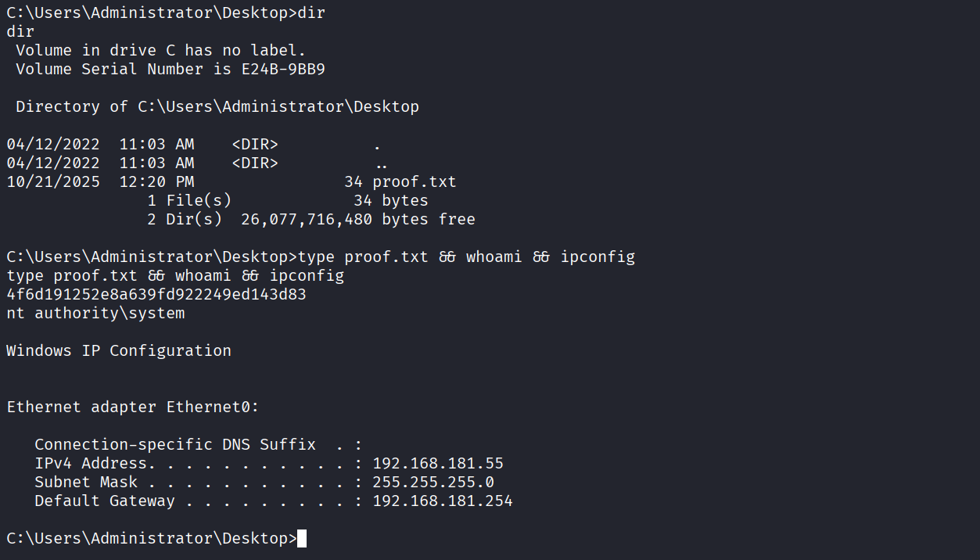Click the subnet mask value 255.255.255.0
This screenshot has height=560, width=980.
(433, 483)
